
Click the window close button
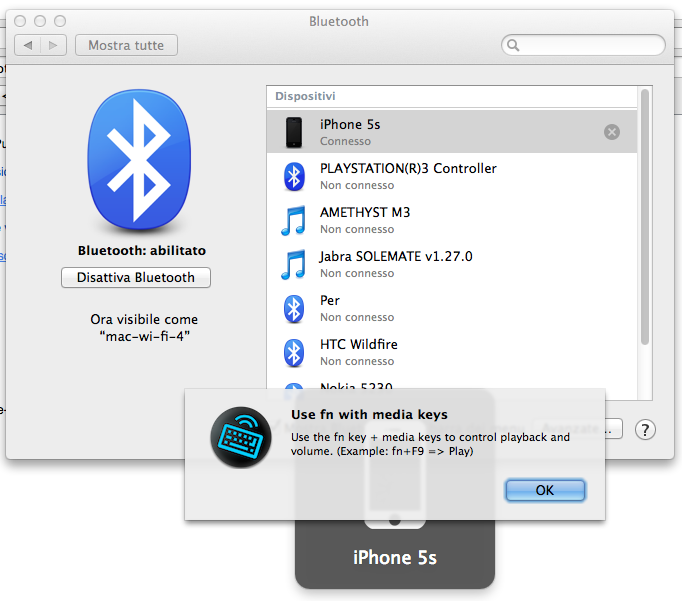20,21
